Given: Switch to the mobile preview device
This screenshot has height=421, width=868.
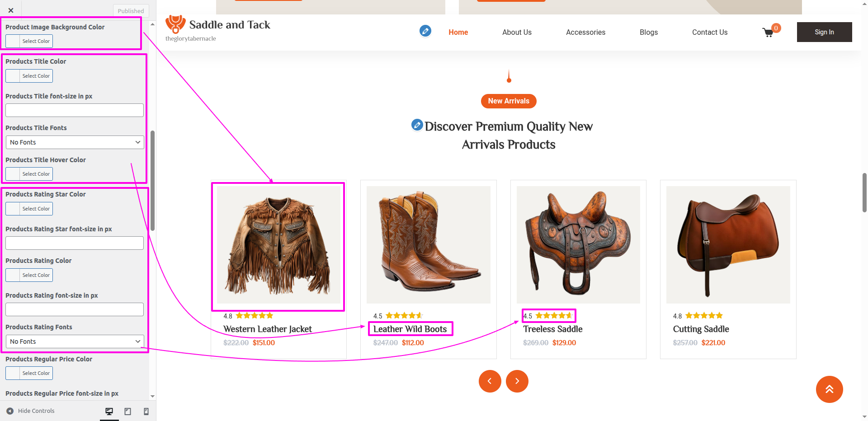Looking at the screenshot, I should (146, 411).
